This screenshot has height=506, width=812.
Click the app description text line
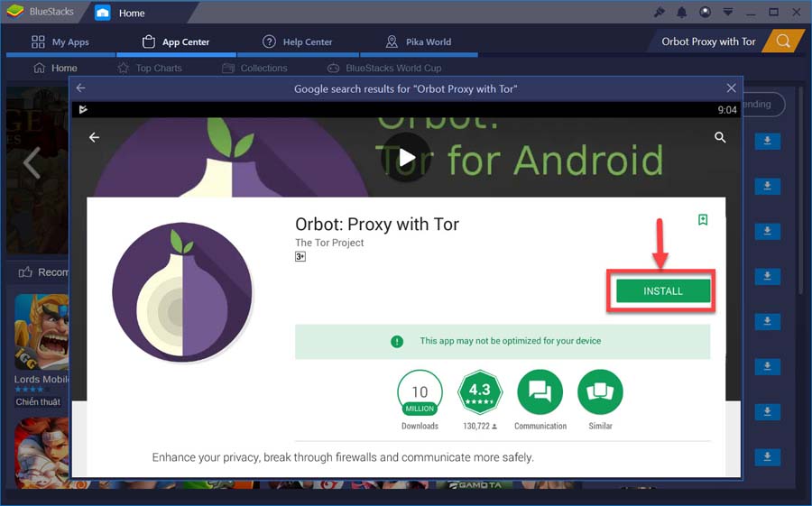pyautogui.click(x=342, y=457)
